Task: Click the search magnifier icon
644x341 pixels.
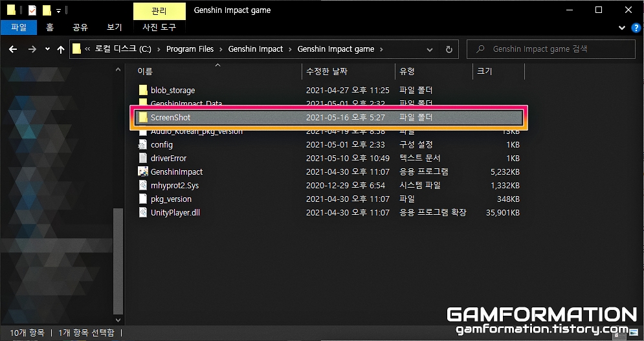Action: pos(480,49)
